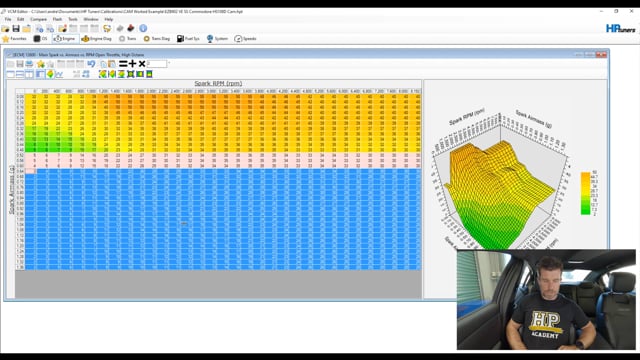Open the File menu
The height and width of the screenshot is (360, 640).
pos(8,19)
